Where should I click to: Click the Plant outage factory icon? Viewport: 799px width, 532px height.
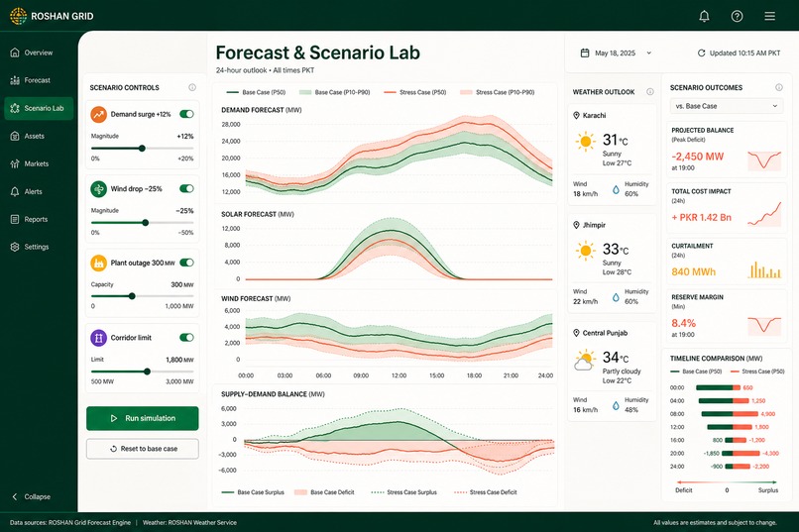click(x=98, y=264)
